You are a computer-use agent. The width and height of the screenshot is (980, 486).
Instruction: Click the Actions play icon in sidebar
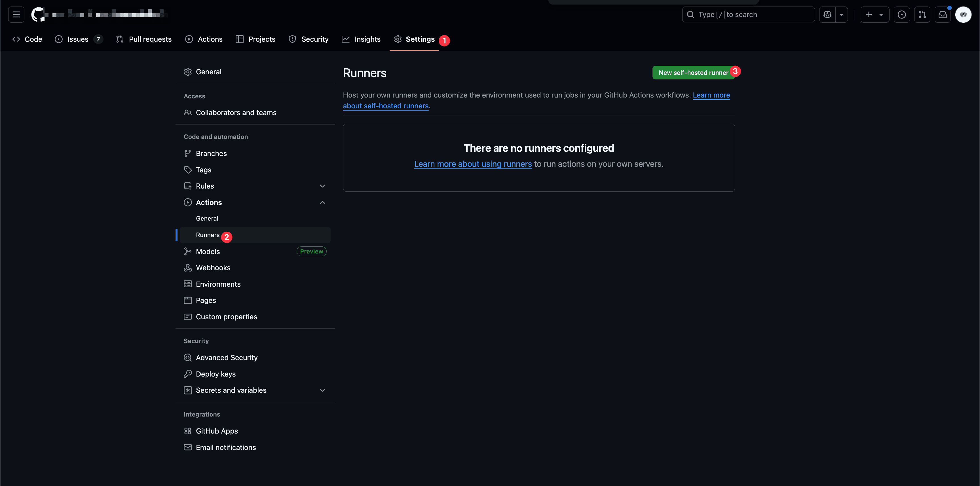187,202
